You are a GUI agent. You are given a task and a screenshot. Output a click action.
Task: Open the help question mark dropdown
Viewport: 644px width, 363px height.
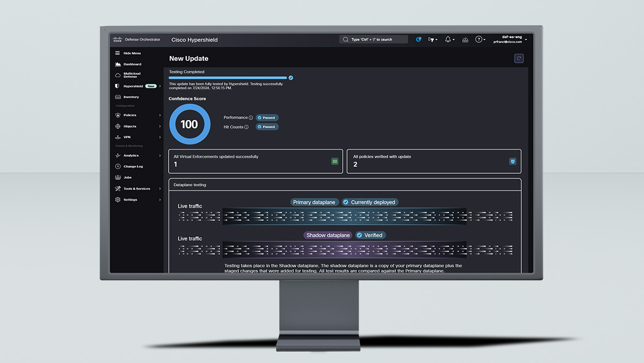click(x=480, y=39)
